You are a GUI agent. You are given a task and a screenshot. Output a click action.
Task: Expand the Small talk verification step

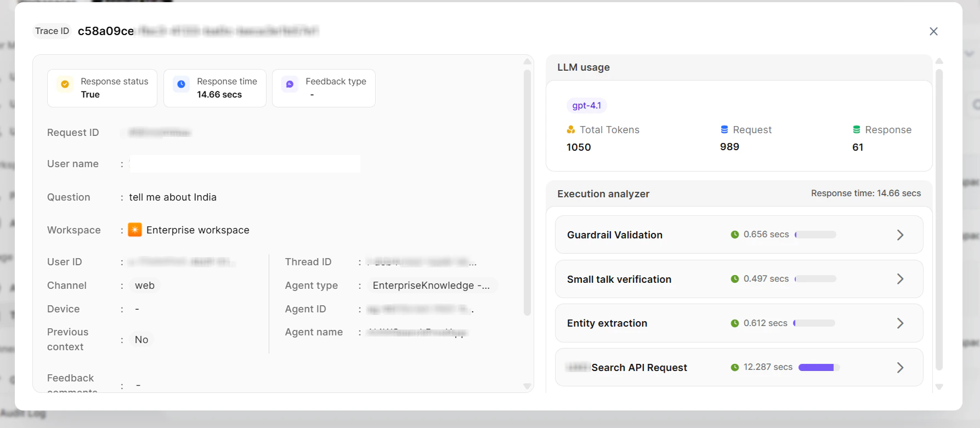click(x=900, y=279)
